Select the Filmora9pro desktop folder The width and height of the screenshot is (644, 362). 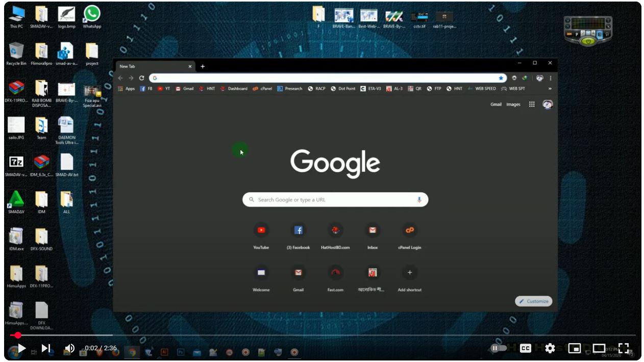tap(41, 54)
